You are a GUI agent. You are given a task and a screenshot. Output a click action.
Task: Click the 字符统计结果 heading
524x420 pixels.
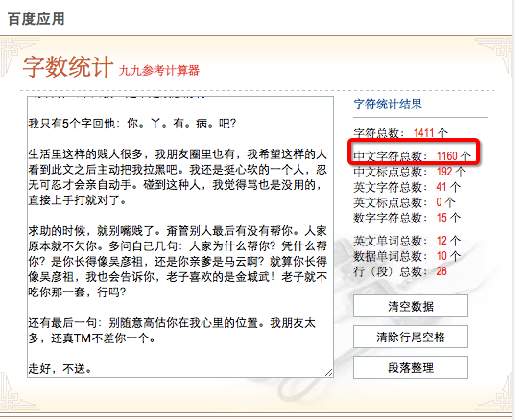[388, 105]
